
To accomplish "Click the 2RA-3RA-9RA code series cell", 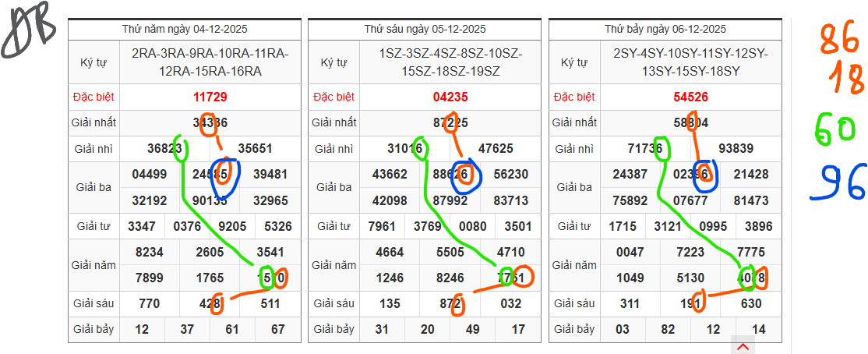I will [x=210, y=62].
